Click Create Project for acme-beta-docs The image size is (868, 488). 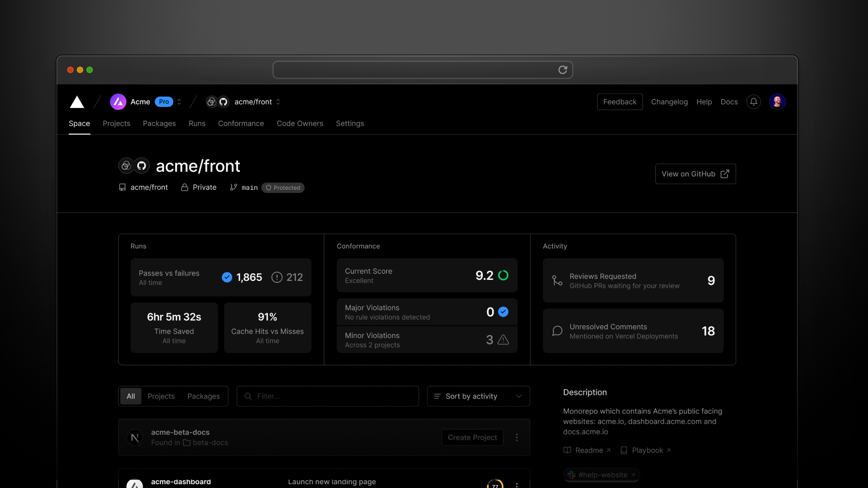(x=473, y=438)
